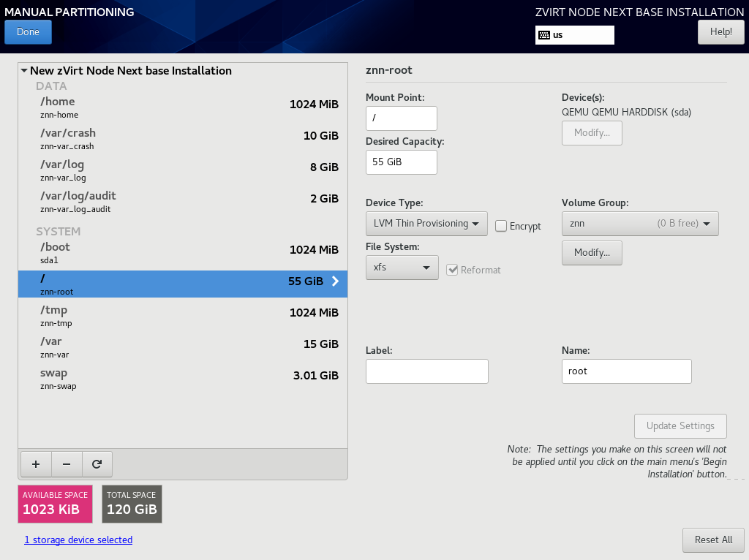Select the /var/log/audit mount point
Viewport: 749px width, 560px height.
coord(183,202)
